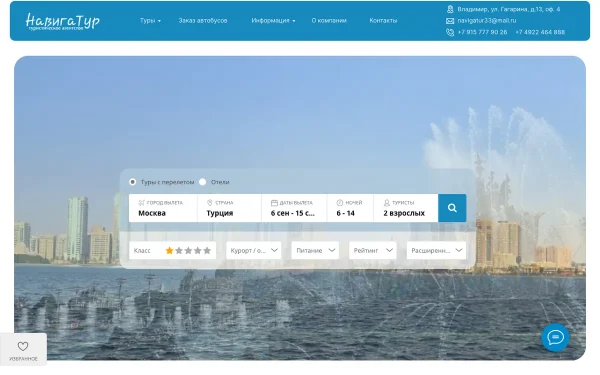
Task: Set hotel class to five stars
Action: pos(207,251)
